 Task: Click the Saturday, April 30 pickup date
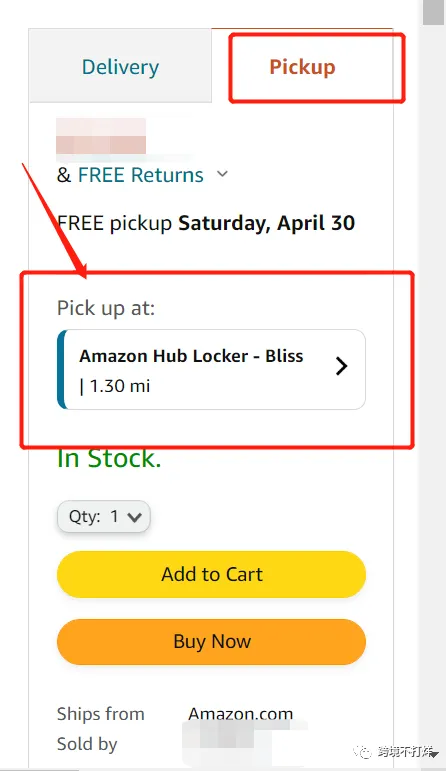[267, 223]
